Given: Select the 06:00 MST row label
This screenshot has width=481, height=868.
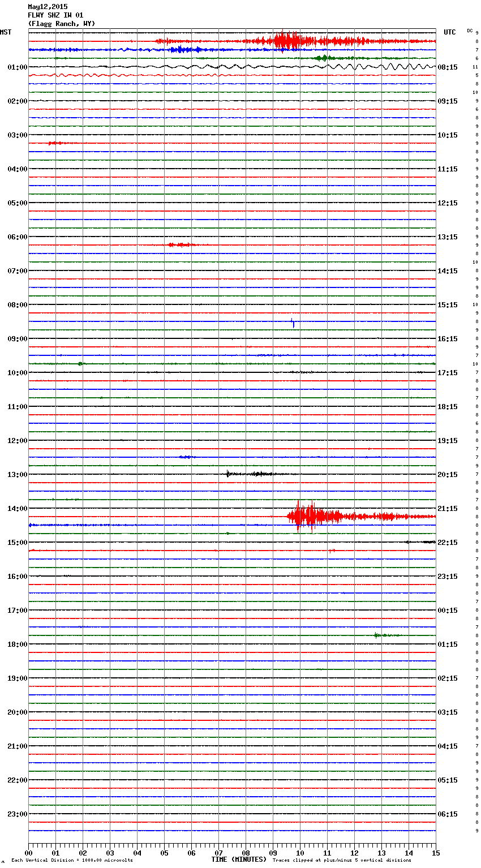Looking at the screenshot, I should pos(18,237).
